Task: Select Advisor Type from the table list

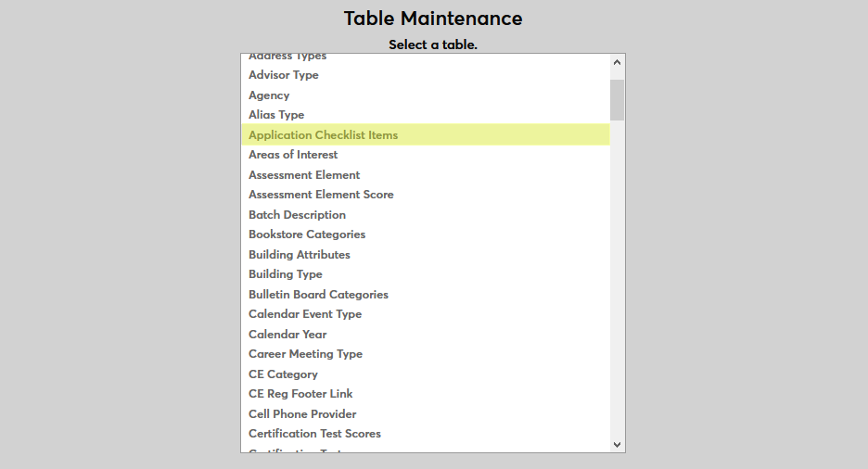Action: click(284, 75)
